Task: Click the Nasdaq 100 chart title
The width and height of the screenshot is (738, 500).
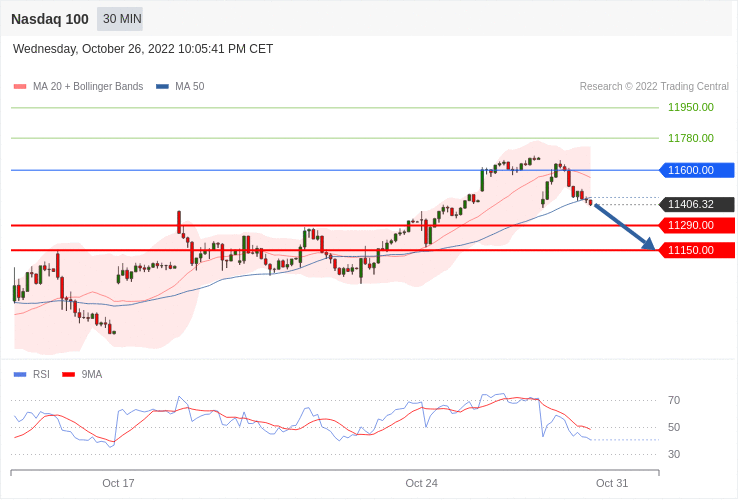Action: 50,19
